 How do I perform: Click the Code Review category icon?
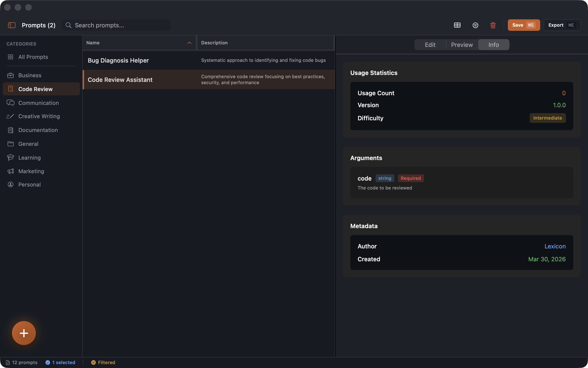click(x=10, y=89)
